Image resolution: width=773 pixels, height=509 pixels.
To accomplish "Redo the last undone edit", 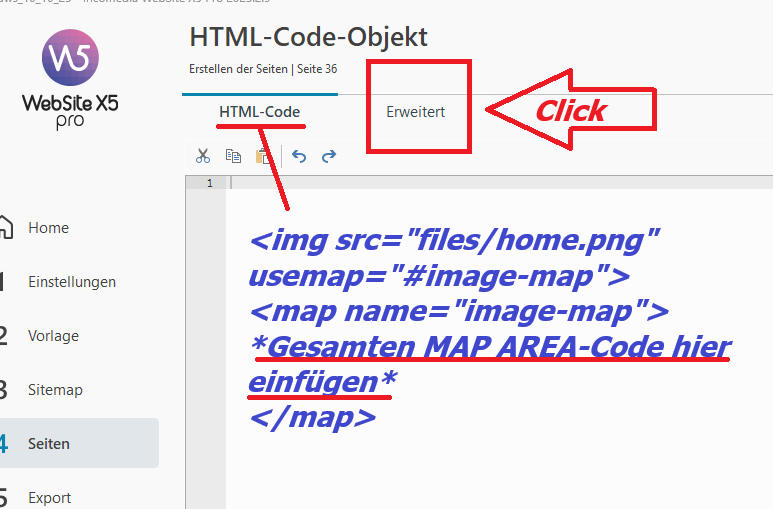I will tap(328, 156).
